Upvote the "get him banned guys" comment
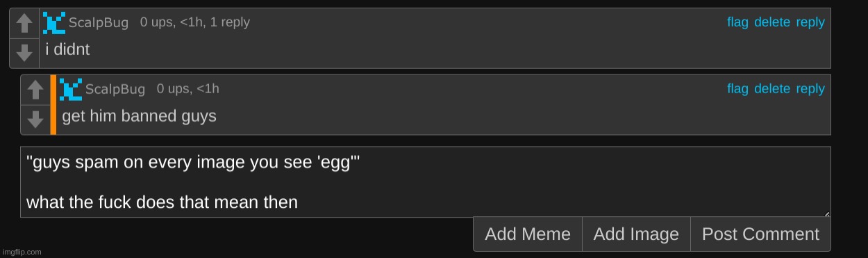Viewport: 868px width, 258px height. point(35,90)
